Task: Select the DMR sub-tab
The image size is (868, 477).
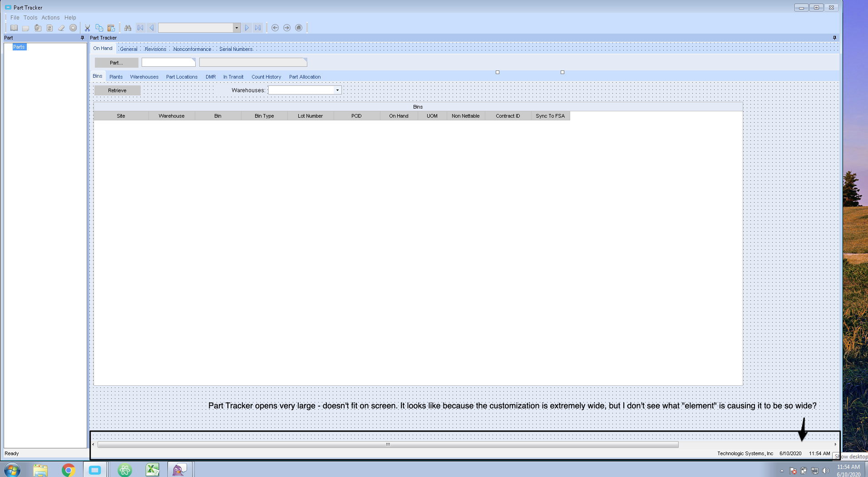Action: tap(211, 77)
